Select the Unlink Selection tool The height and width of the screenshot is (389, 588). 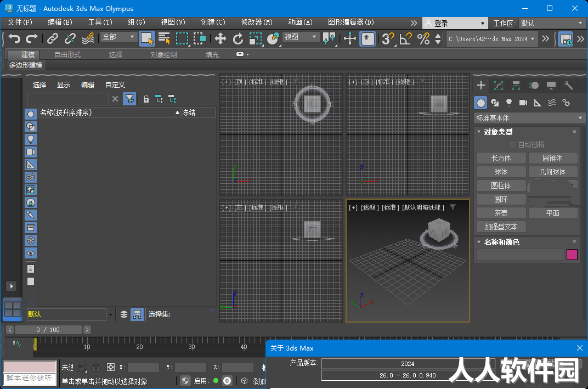(x=70, y=38)
